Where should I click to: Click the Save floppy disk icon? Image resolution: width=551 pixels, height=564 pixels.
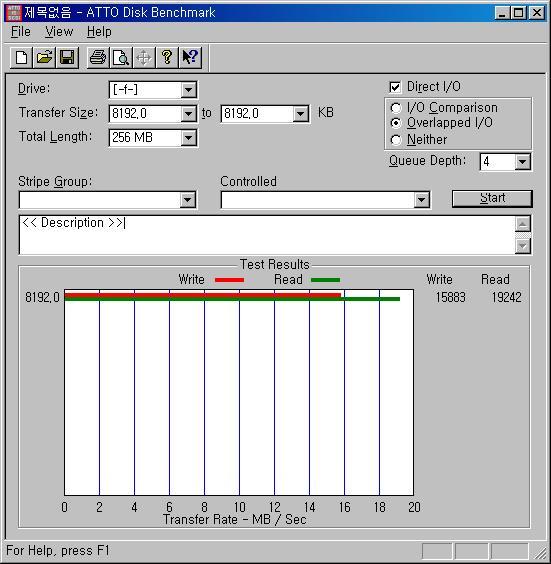point(67,57)
